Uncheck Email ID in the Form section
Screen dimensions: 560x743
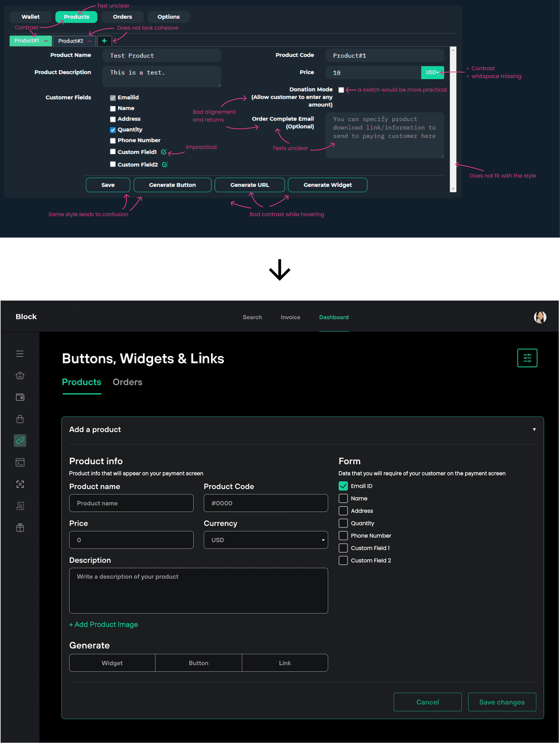(343, 486)
